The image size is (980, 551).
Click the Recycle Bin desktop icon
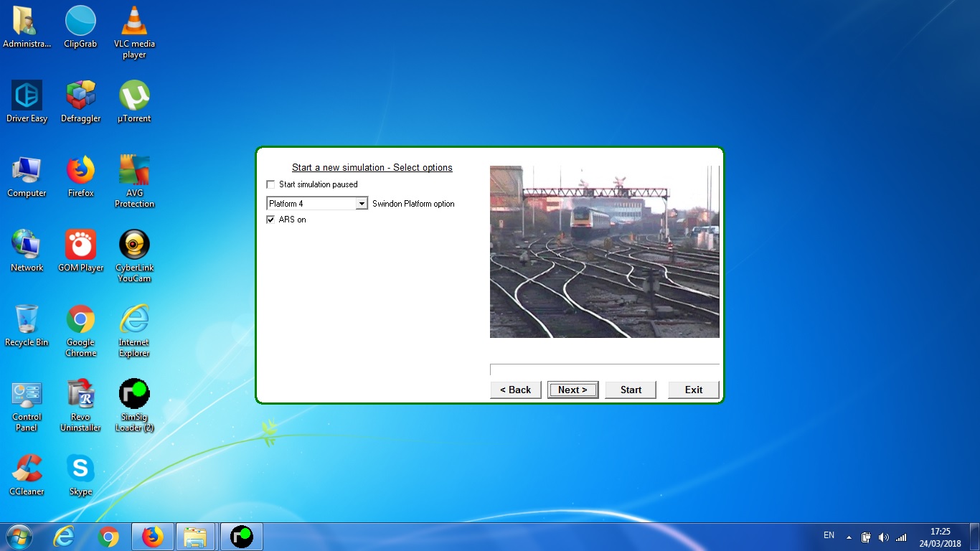pos(27,326)
